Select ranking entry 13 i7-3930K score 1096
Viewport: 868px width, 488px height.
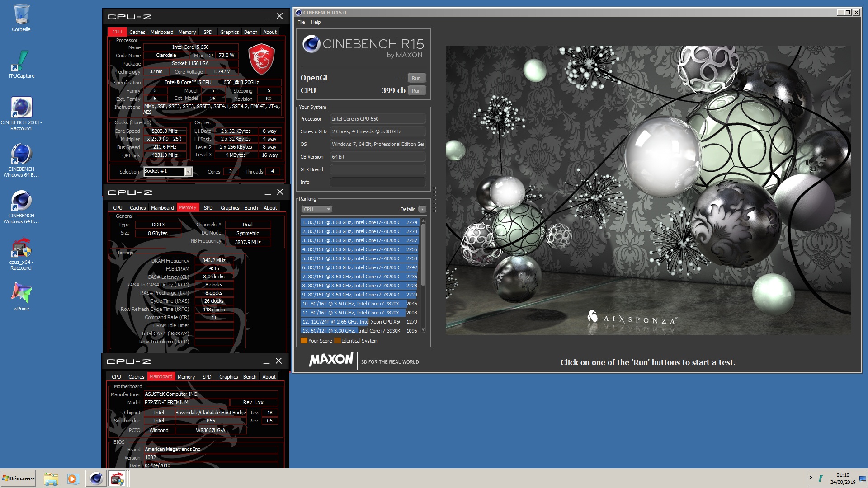360,331
